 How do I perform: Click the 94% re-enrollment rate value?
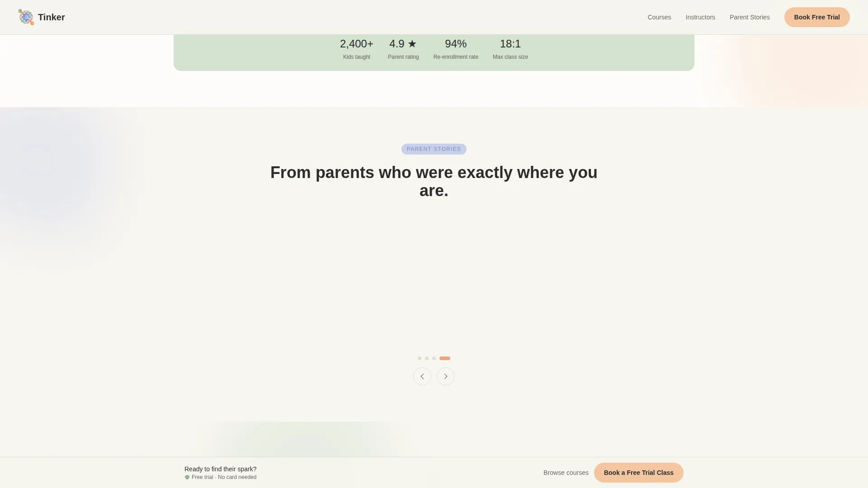456,44
